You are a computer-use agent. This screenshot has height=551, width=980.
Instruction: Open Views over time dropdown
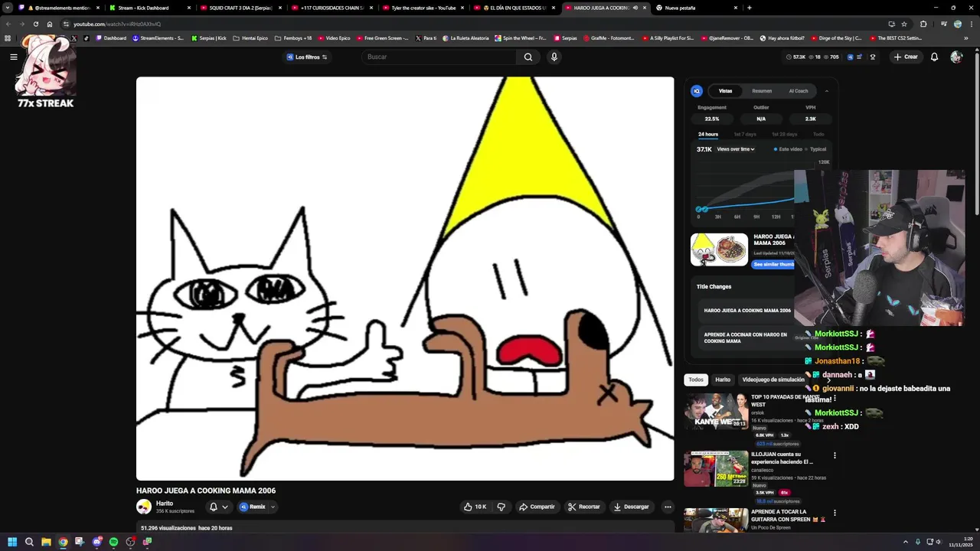(736, 149)
